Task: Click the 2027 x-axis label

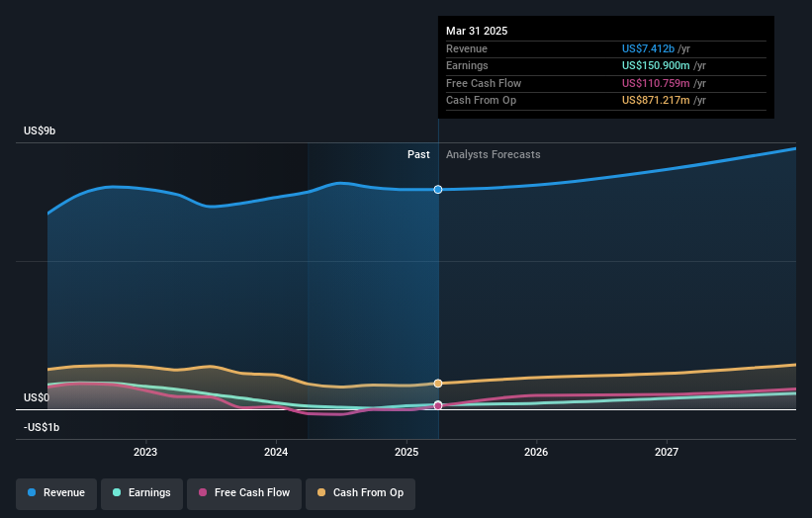Action: click(667, 452)
